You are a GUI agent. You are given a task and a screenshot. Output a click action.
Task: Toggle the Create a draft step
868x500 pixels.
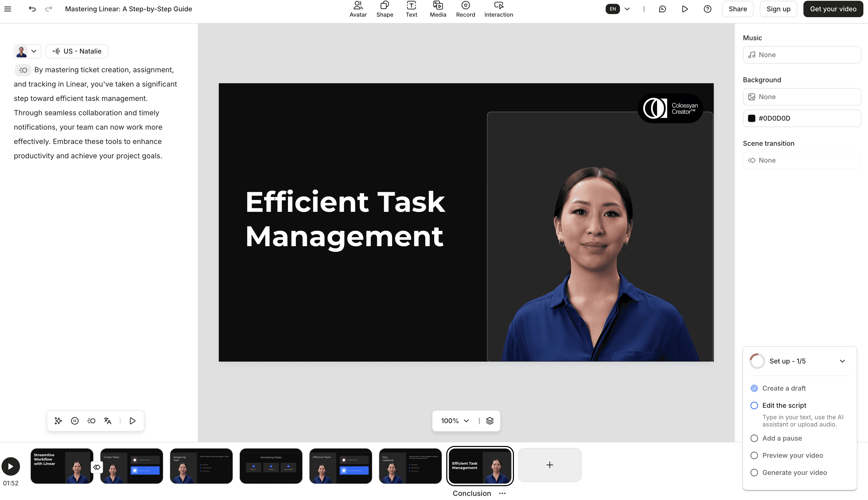[x=754, y=388]
